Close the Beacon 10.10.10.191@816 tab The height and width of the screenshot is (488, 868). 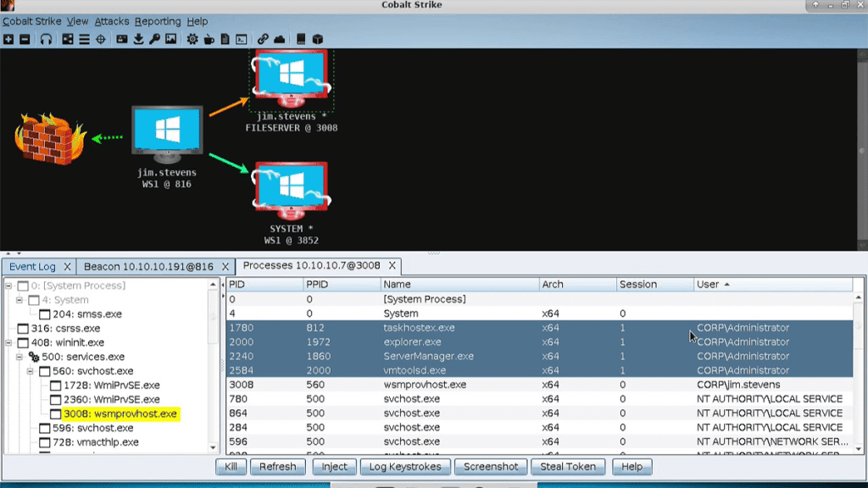tap(225, 266)
